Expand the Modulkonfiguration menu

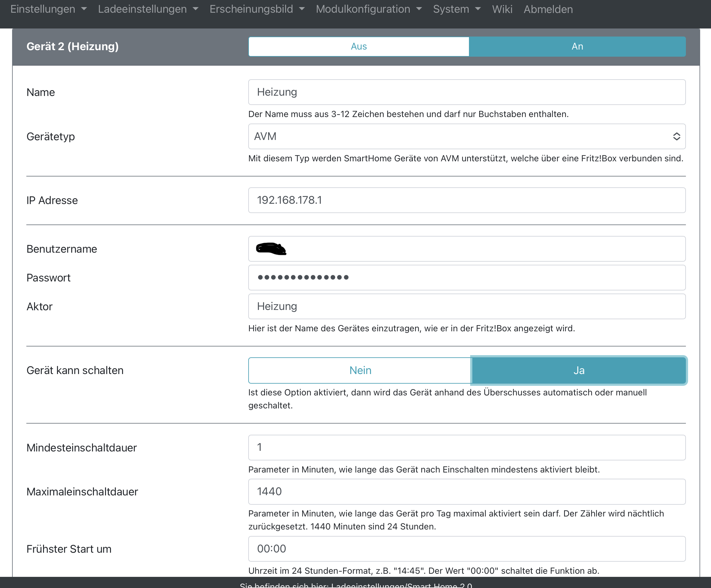[x=369, y=9]
